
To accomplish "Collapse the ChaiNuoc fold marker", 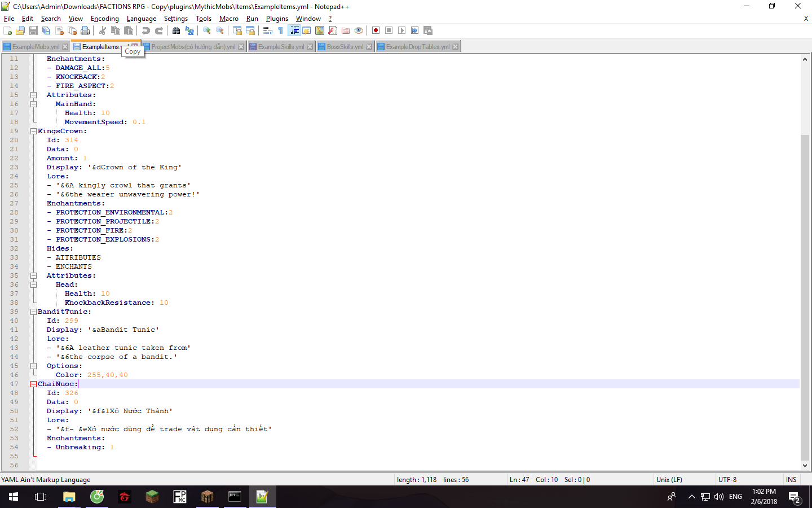I will (33, 384).
